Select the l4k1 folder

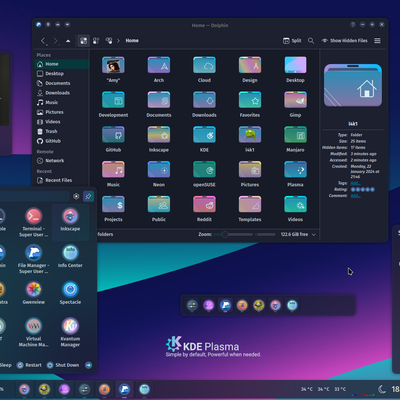(250, 139)
